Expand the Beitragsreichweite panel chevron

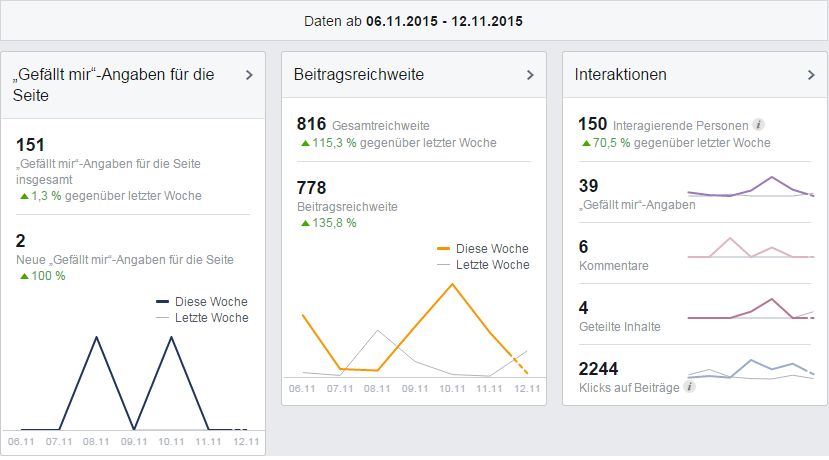pos(530,75)
